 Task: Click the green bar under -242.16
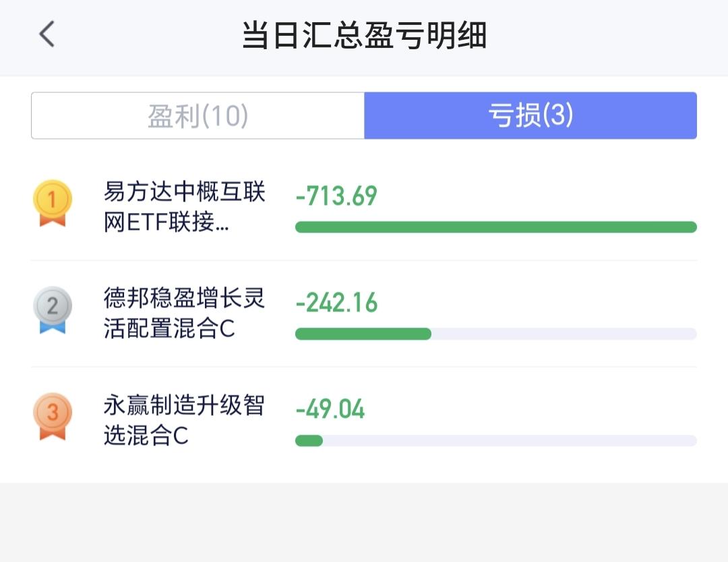(363, 334)
